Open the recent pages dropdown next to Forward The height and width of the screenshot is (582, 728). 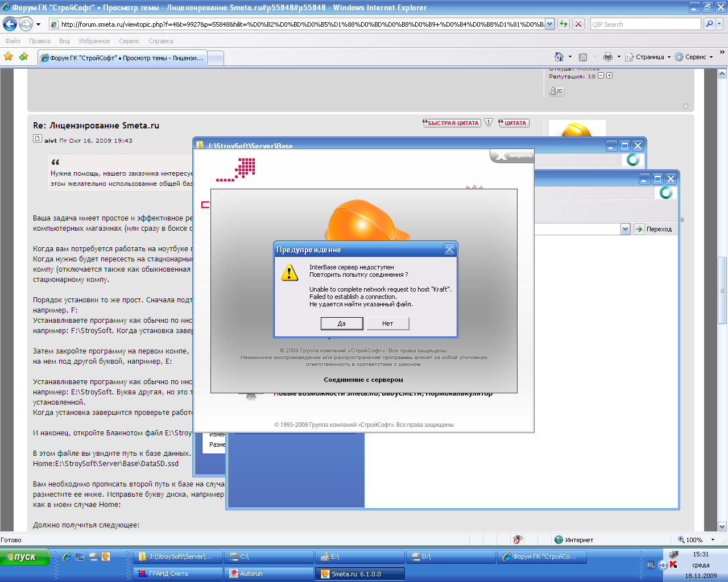38,24
